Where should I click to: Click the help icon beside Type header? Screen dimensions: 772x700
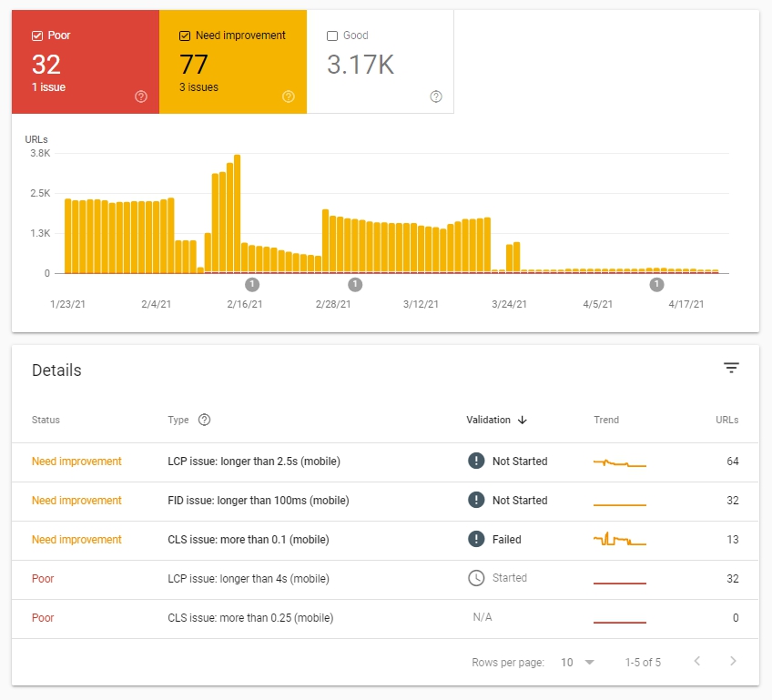(x=204, y=420)
